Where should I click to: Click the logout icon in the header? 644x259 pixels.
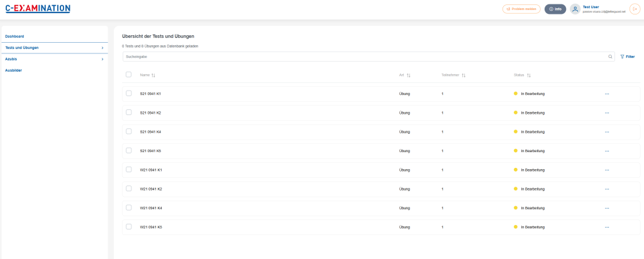(634, 9)
